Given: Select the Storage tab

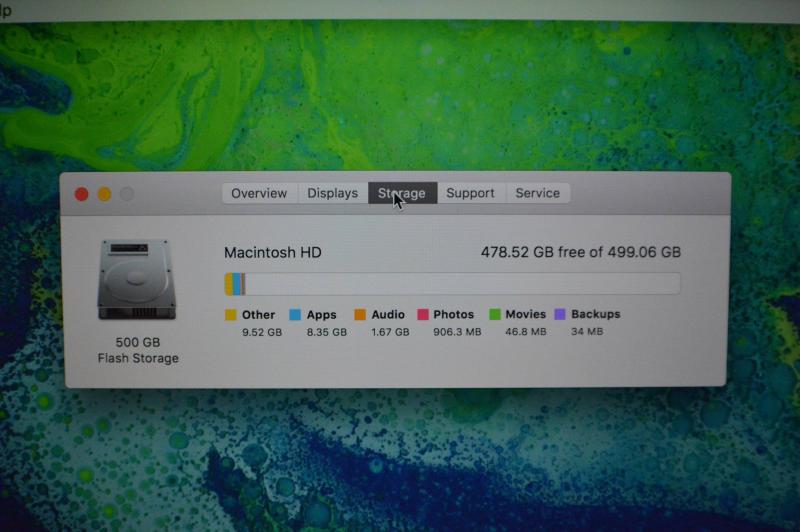Looking at the screenshot, I should (402, 193).
